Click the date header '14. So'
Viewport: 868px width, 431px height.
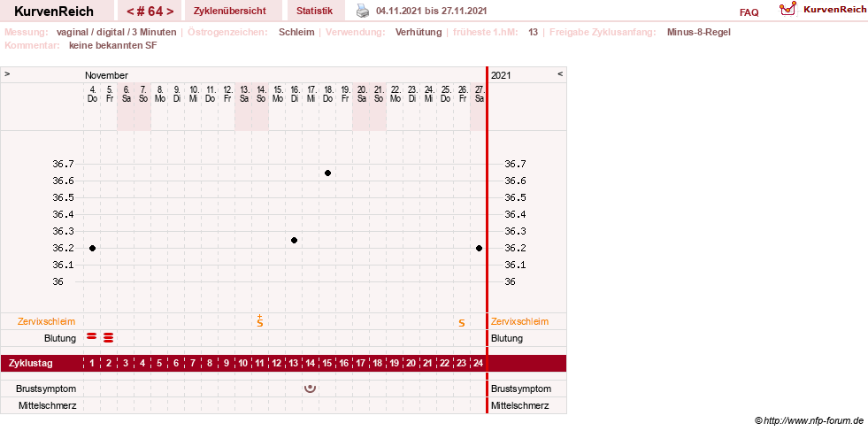coord(260,94)
